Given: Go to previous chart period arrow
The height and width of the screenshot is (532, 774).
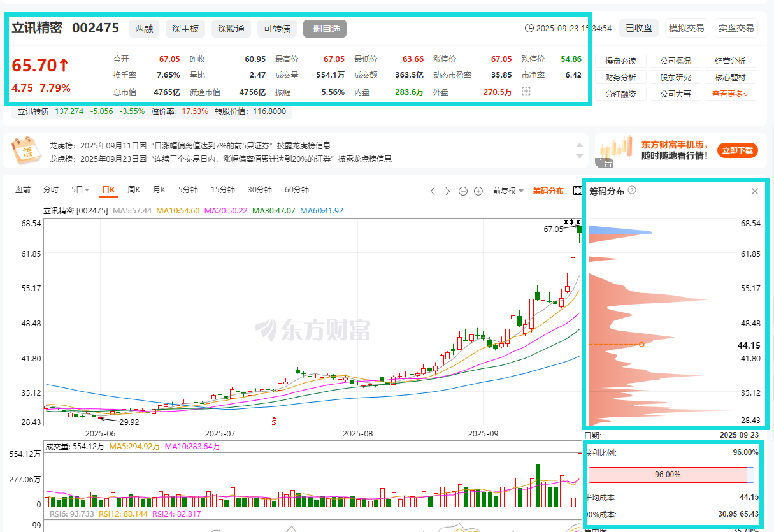Looking at the screenshot, I should point(433,191).
